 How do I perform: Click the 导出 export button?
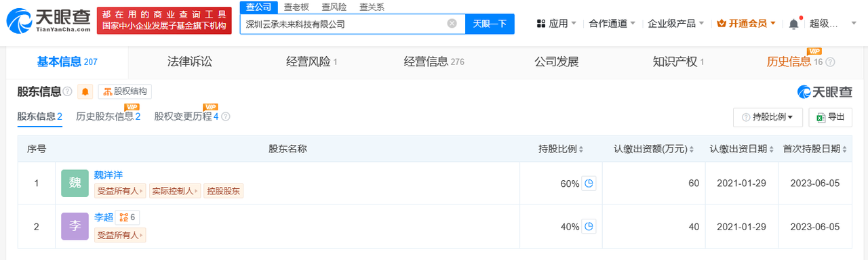[x=831, y=116]
